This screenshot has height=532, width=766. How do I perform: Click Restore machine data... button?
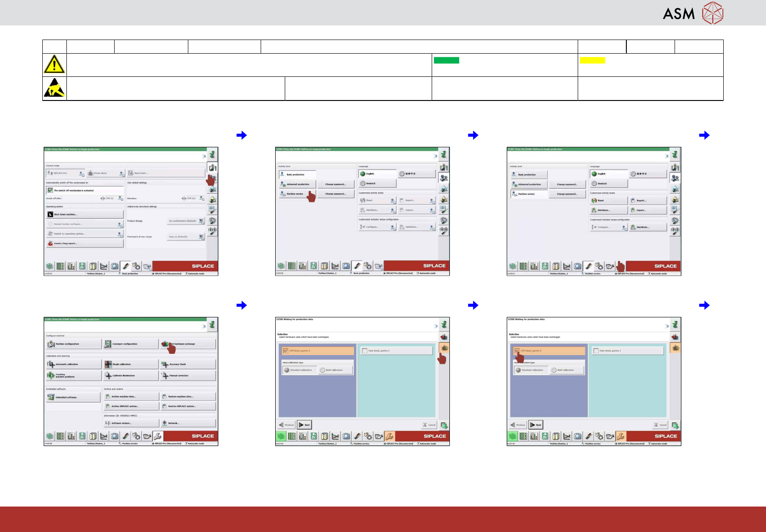click(x=188, y=396)
